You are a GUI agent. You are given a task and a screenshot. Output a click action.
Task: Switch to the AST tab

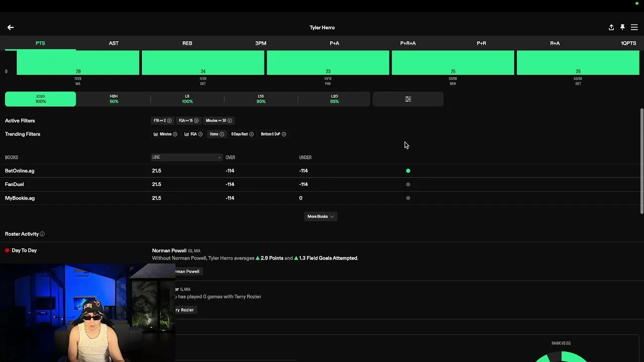[x=114, y=43]
